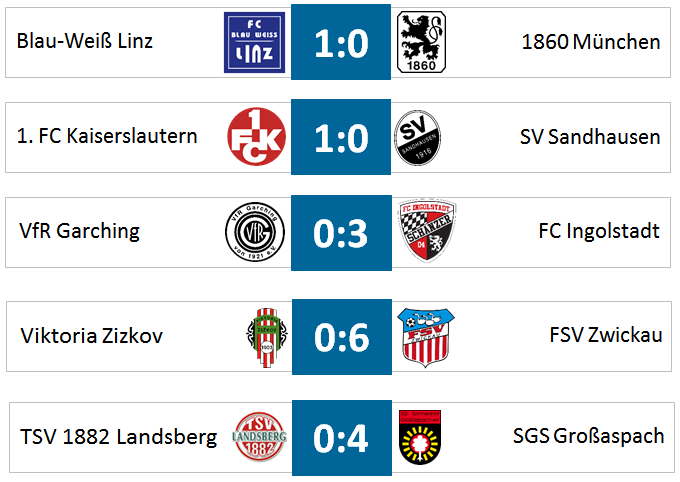
Task: Select the 0:3 Garching Ingolstadt result
Action: point(341,233)
